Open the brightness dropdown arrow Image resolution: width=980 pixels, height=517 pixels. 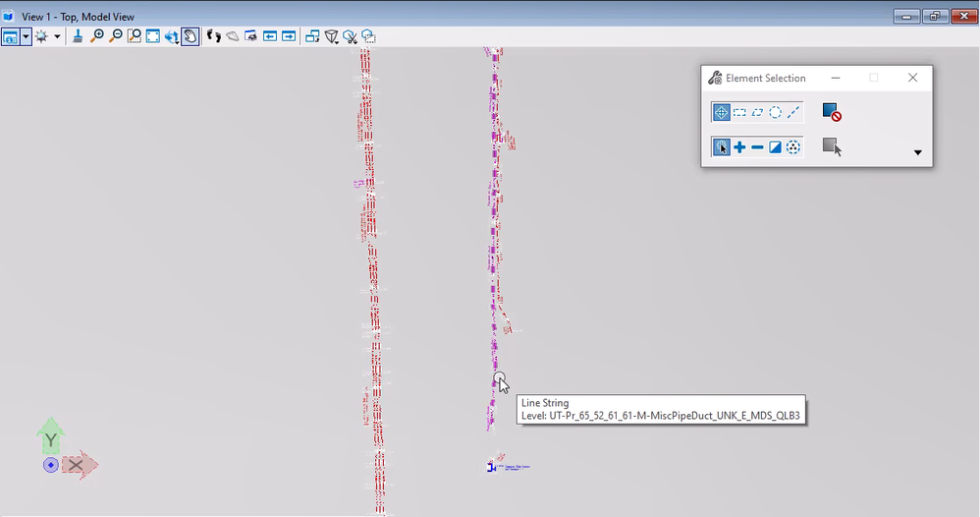point(57,37)
